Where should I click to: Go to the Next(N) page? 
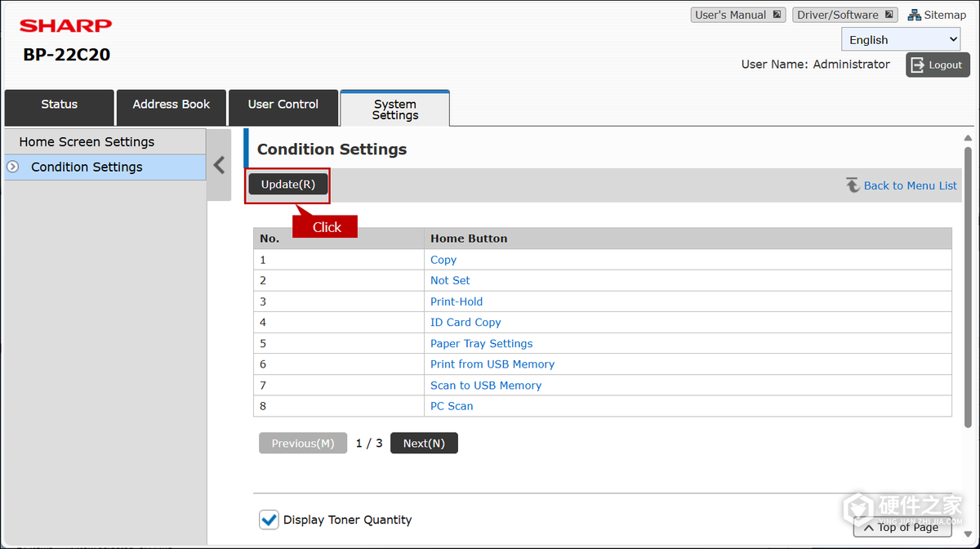click(x=424, y=443)
